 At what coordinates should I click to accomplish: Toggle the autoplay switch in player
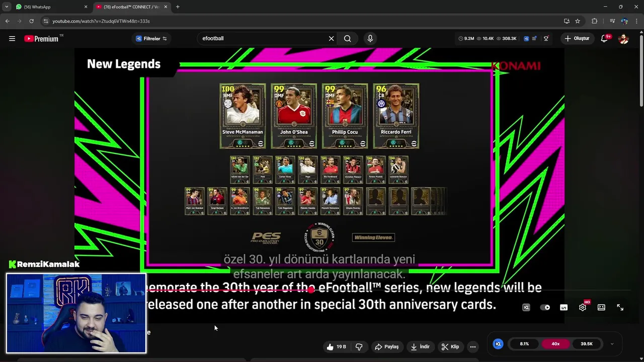coord(545,307)
